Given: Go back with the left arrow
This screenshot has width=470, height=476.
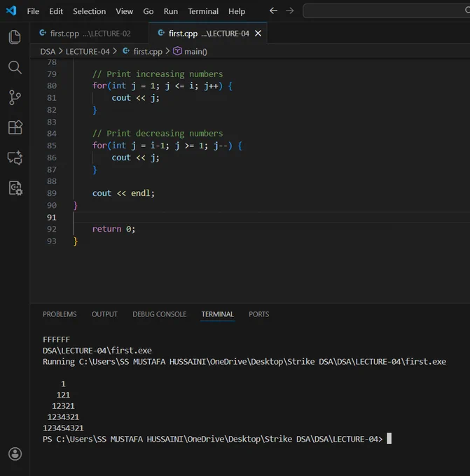Looking at the screenshot, I should [273, 11].
